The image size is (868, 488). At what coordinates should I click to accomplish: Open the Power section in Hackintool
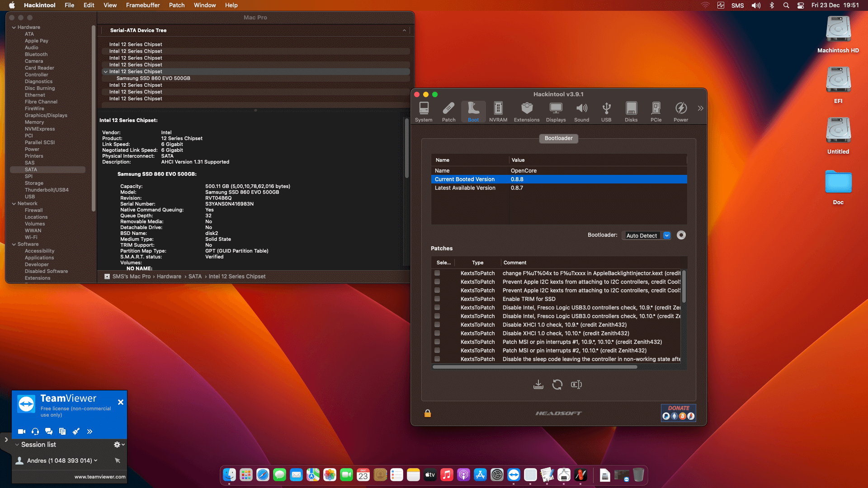(x=681, y=112)
